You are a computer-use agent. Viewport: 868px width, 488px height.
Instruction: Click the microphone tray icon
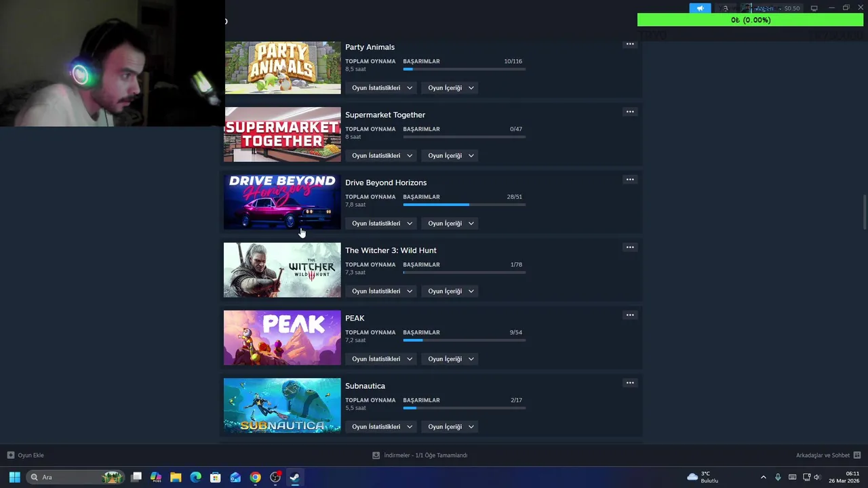778,477
